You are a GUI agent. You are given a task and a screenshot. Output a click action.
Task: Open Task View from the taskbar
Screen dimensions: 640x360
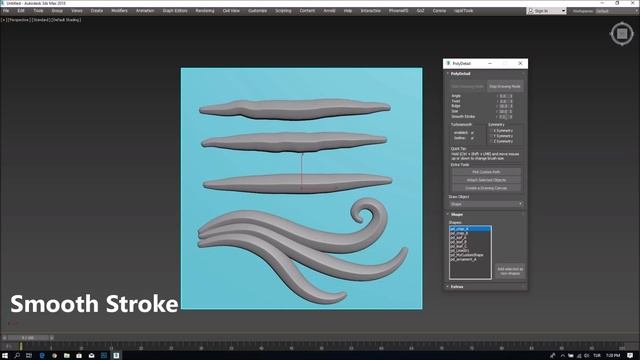coord(29,356)
